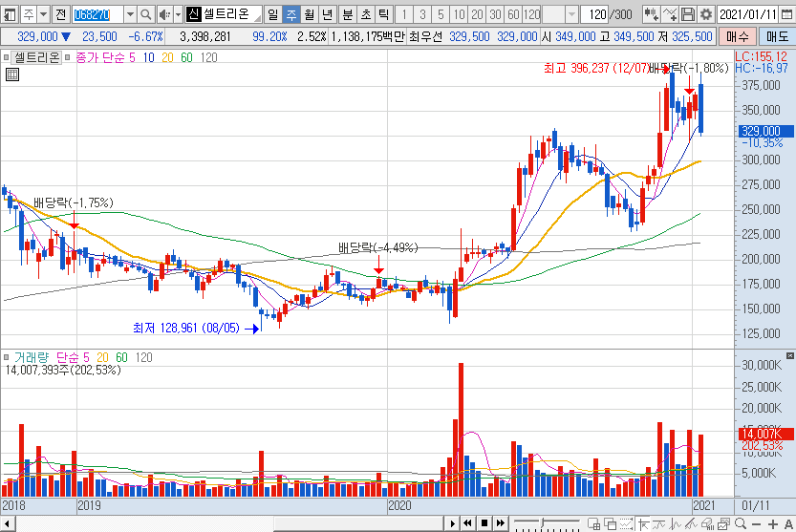Image resolution: width=796 pixels, height=532 pixels.
Task: Click the date field 2021/01/11
Action: (748, 14)
